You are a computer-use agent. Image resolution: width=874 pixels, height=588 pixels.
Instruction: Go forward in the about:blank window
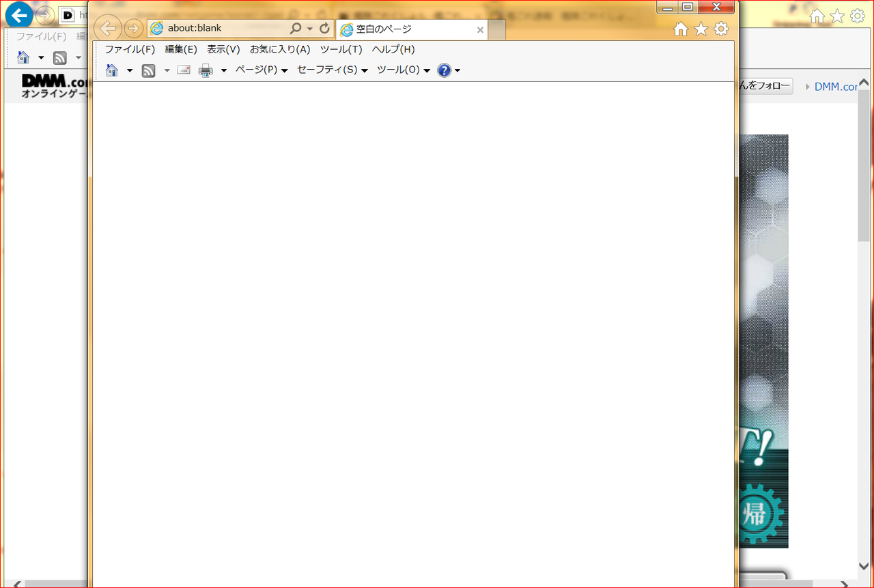pyautogui.click(x=134, y=29)
